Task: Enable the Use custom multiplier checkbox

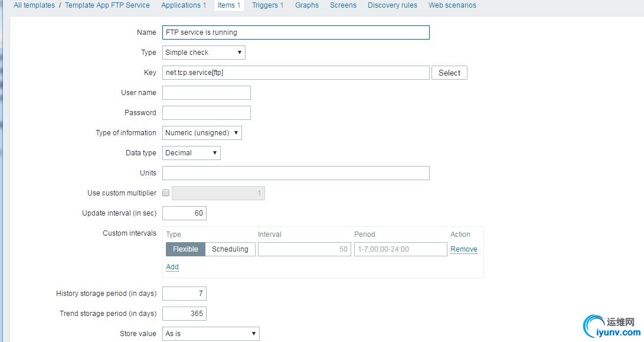Action: click(166, 193)
